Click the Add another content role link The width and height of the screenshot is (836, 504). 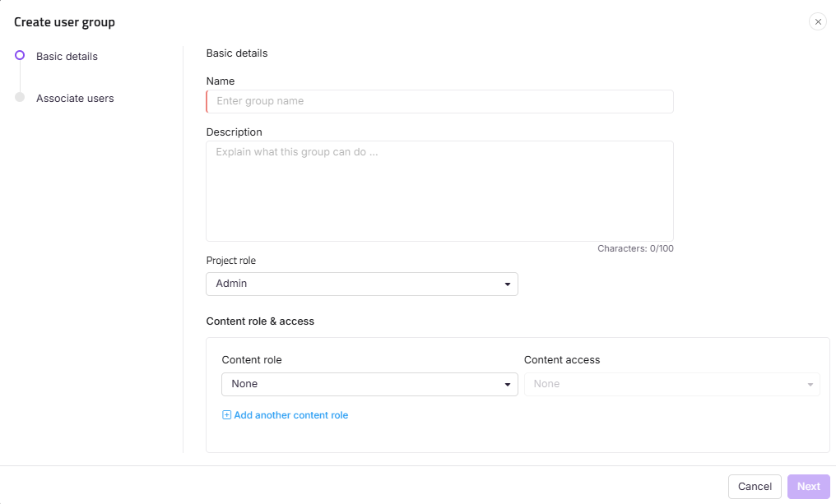pyautogui.click(x=290, y=415)
